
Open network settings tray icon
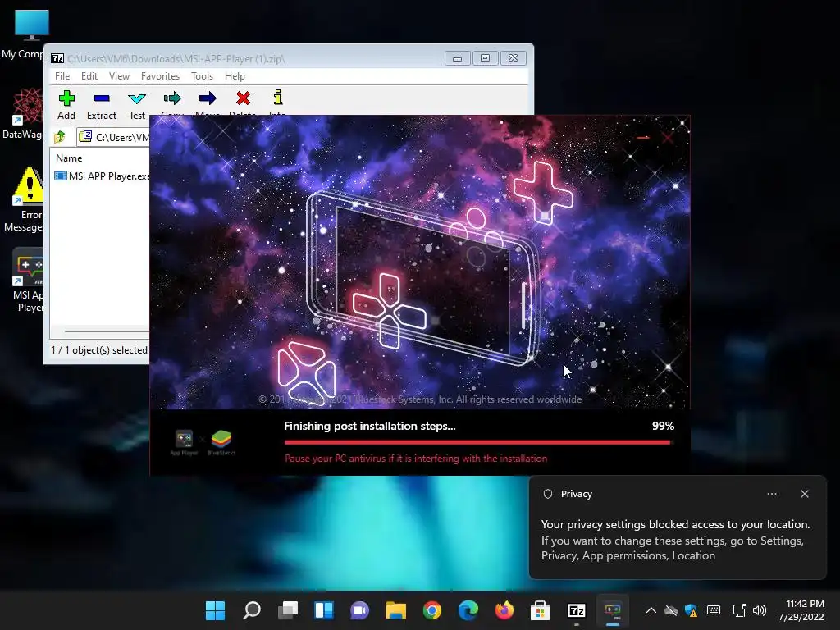pos(739,610)
